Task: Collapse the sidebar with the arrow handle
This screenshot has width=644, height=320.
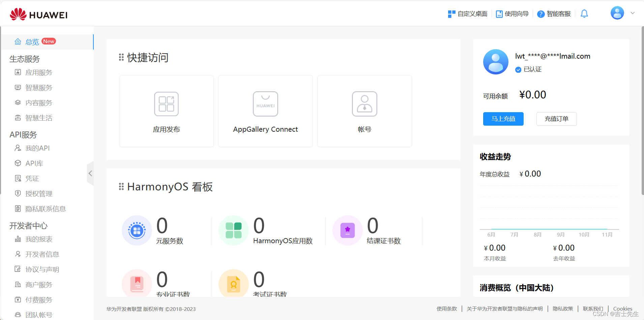Action: pos(90,173)
